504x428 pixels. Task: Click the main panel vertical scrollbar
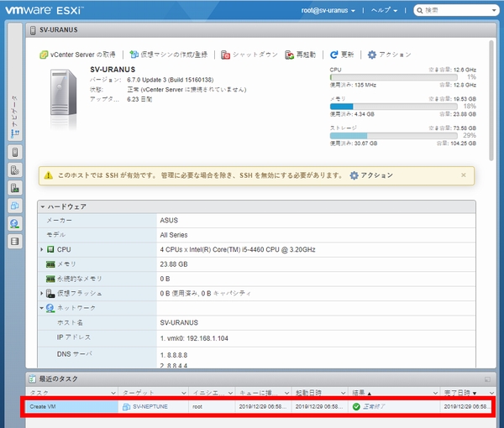[x=491, y=100]
